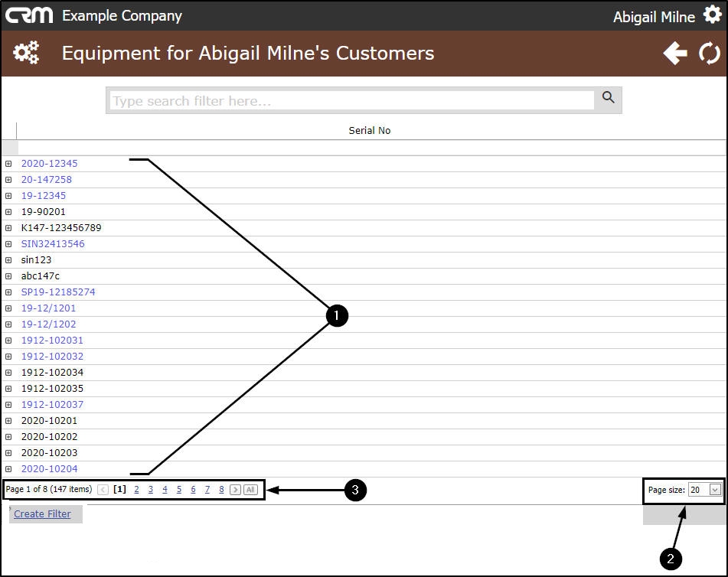Image resolution: width=728 pixels, height=577 pixels.
Task: Expand row SP19-12185274
Action: coord(8,292)
